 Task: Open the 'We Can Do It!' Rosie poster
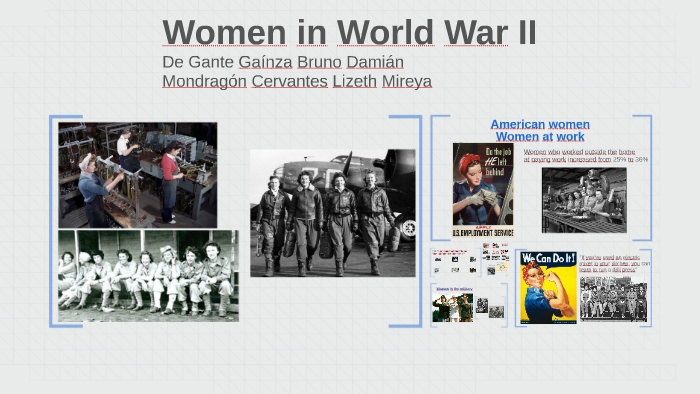[x=548, y=287]
